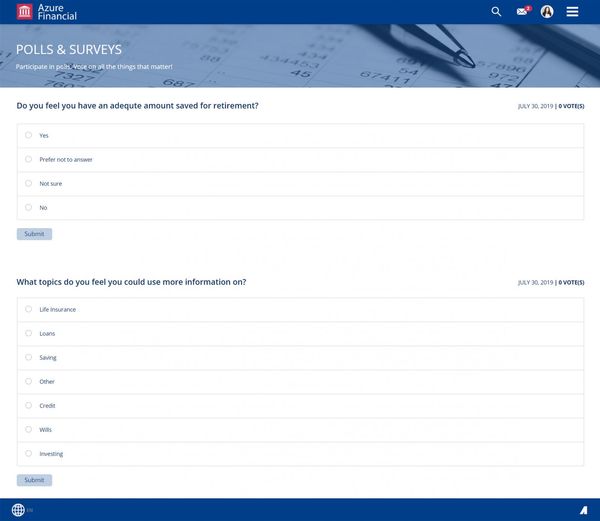Open the user profile avatar
The width and height of the screenshot is (600, 521).
click(547, 12)
